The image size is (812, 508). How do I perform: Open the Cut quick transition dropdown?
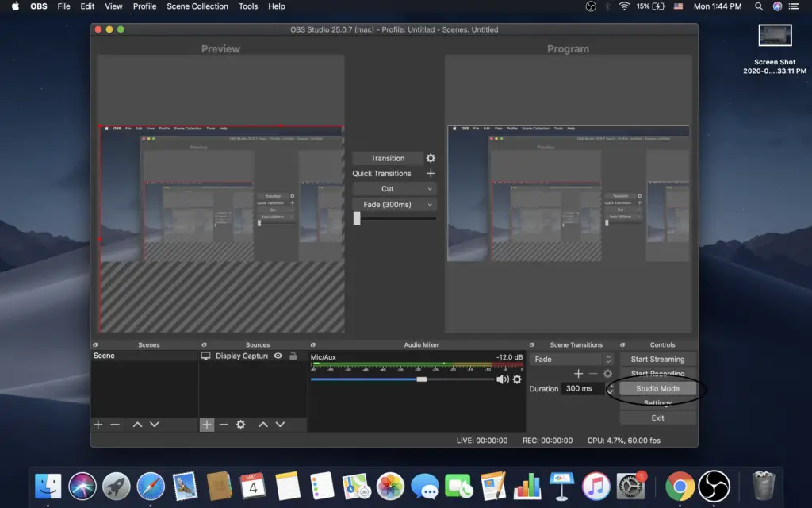(x=394, y=189)
